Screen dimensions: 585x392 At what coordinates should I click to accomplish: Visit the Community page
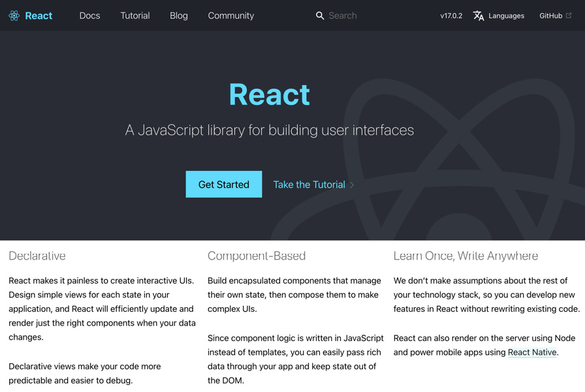click(230, 15)
